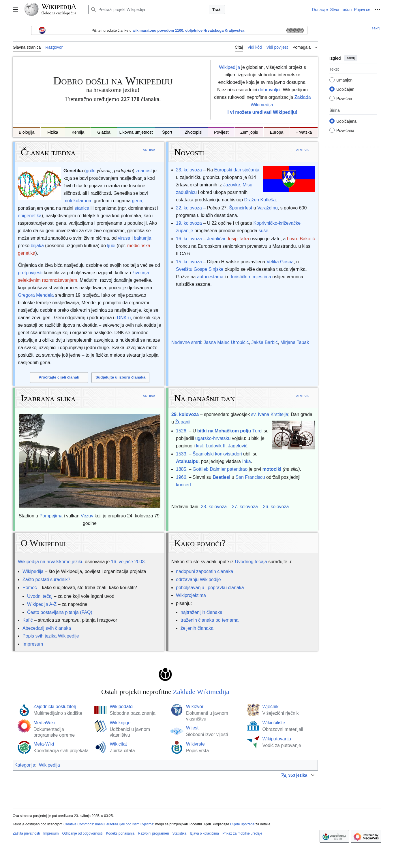Open the Wikinews icon
394x868 pixels.
pyautogui.click(x=177, y=731)
